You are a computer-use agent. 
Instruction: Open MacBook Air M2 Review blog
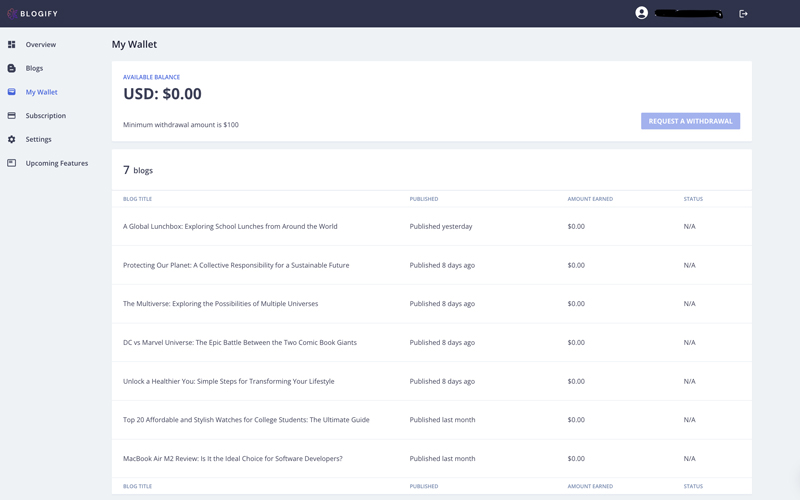[233, 459]
